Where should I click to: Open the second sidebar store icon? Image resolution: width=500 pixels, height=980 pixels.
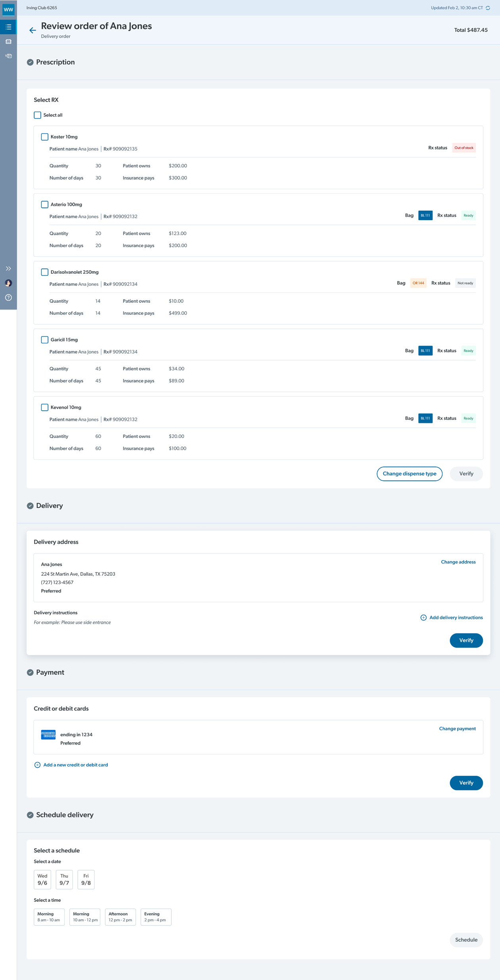click(x=8, y=42)
